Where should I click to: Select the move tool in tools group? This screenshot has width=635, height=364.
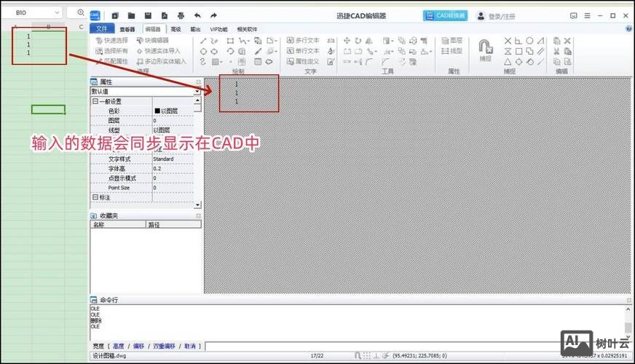tap(347, 41)
